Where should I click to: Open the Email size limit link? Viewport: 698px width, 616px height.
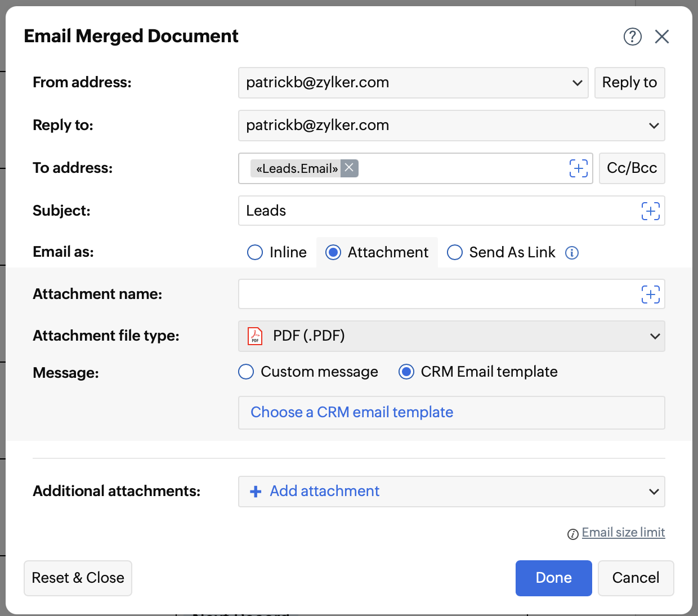pos(623,533)
